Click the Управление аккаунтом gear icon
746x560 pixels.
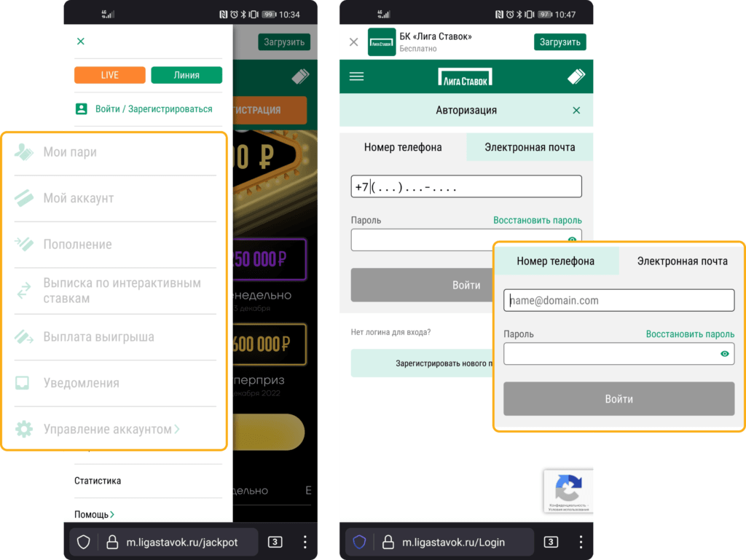pos(24,430)
